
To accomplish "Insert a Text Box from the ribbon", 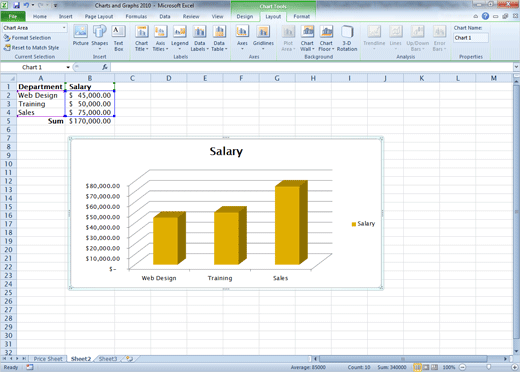I will pos(118,38).
